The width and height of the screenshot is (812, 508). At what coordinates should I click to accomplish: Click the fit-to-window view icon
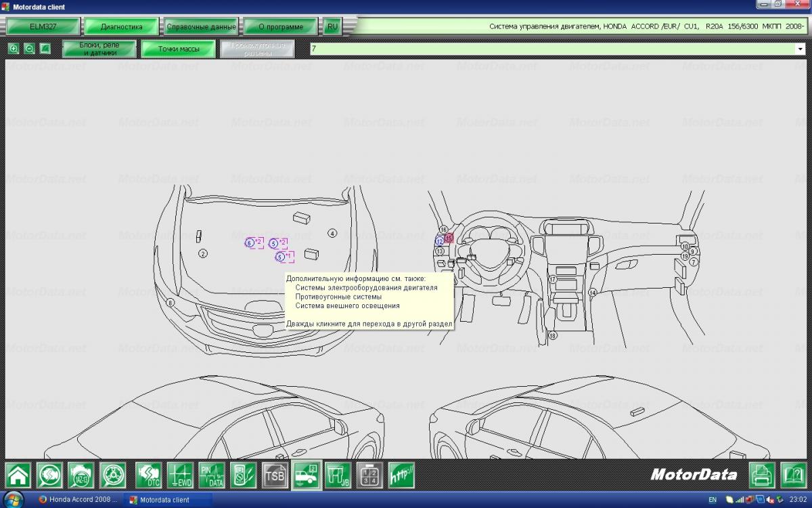click(x=45, y=49)
